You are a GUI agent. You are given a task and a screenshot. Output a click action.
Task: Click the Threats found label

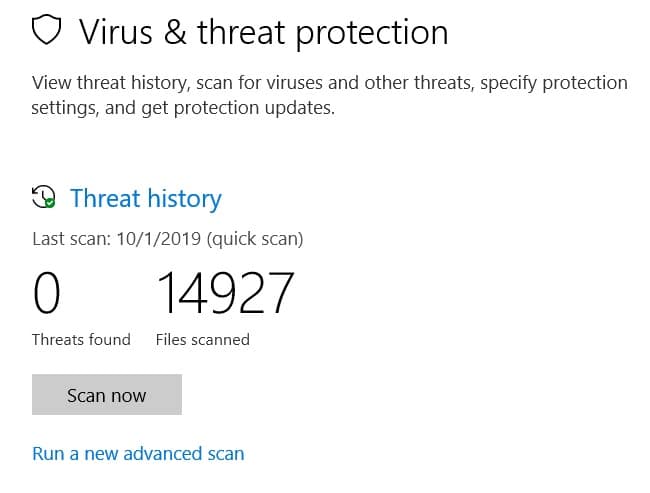coord(81,339)
